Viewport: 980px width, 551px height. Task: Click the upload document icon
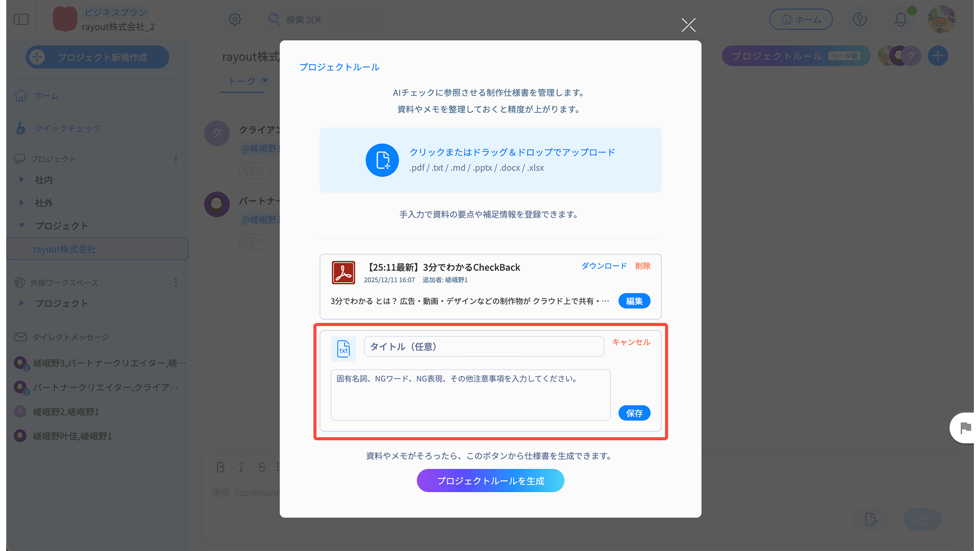[382, 160]
